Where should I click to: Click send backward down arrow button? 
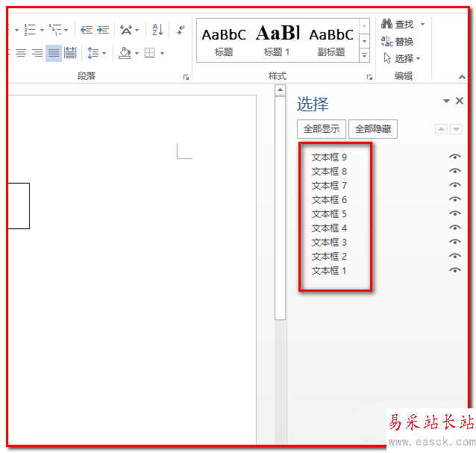(457, 129)
